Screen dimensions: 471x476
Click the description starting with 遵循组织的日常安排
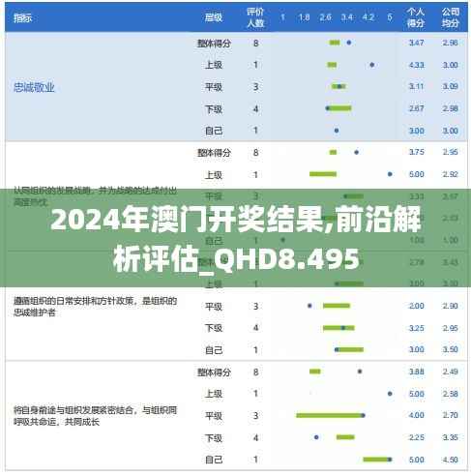pyautogui.click(x=95, y=307)
